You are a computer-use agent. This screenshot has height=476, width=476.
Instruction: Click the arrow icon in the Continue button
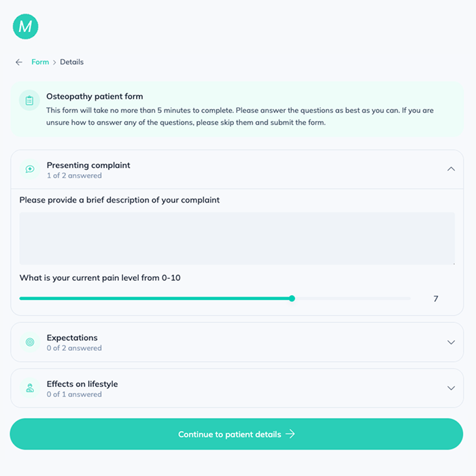[x=290, y=434]
